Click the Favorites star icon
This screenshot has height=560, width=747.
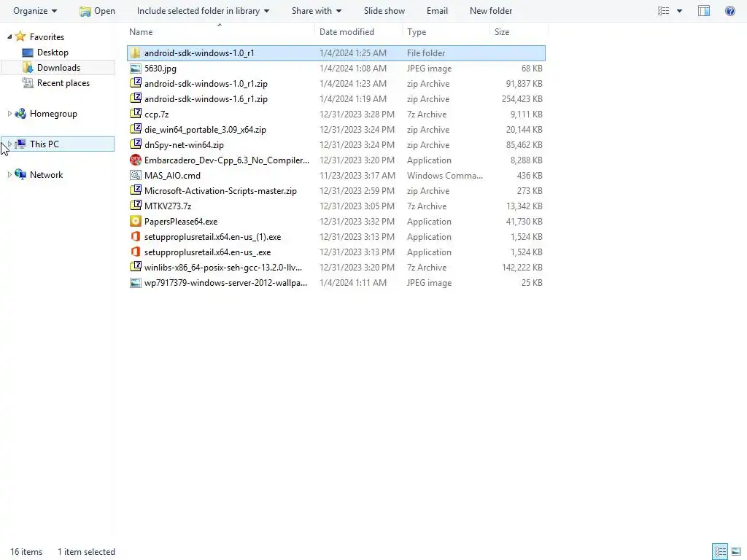click(x=20, y=36)
